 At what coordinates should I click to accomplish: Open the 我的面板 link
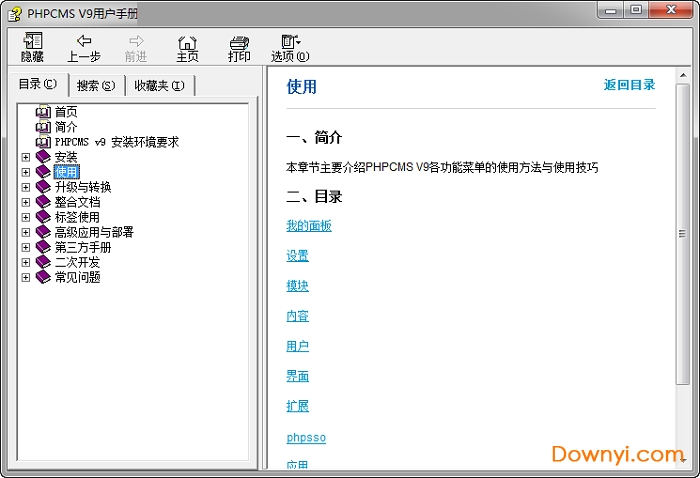(x=309, y=226)
